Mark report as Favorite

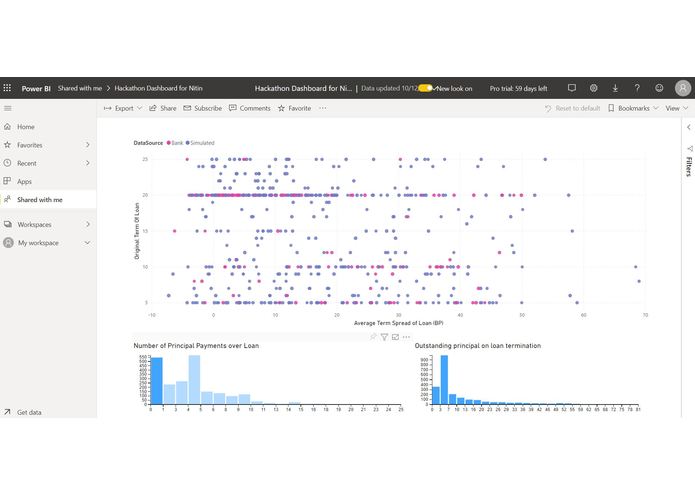click(294, 108)
